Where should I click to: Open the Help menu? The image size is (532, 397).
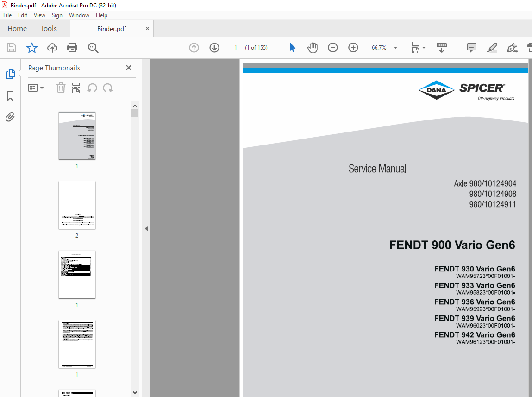(101, 15)
